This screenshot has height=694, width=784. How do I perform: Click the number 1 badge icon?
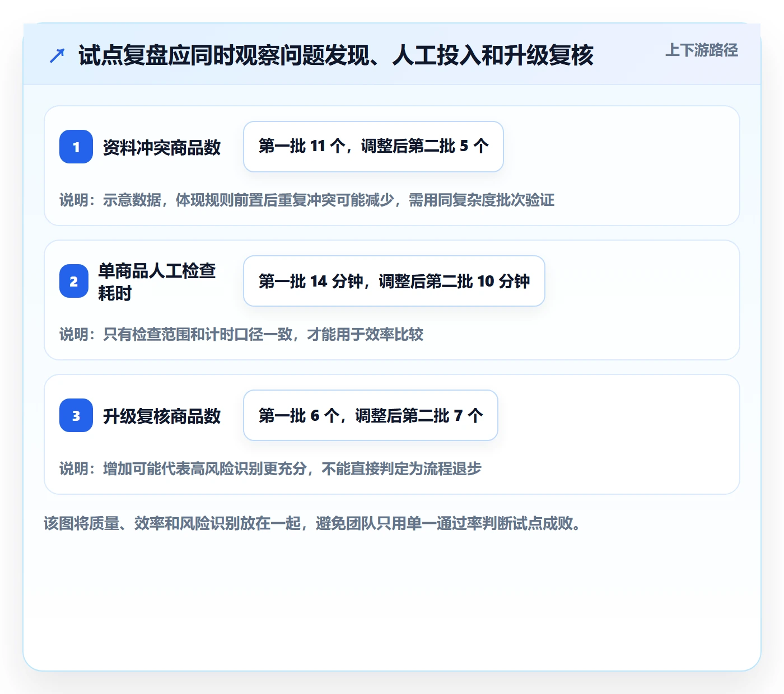coord(76,147)
